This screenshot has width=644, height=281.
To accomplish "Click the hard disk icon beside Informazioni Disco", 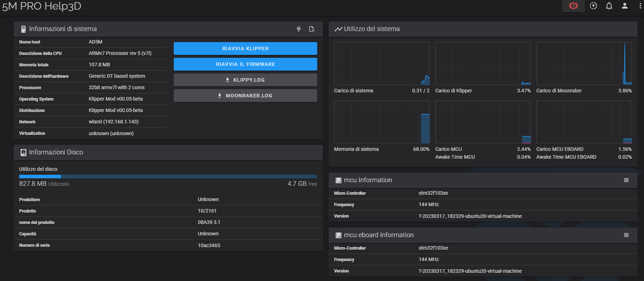I will [23, 153].
